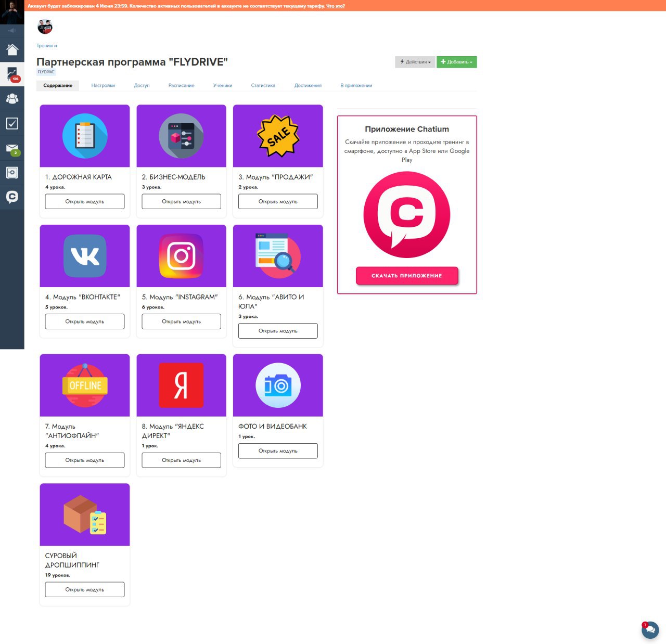Click the title 1. ДОРОЖНАЯ КАРТА
The width and height of the screenshot is (666, 644).
click(79, 177)
